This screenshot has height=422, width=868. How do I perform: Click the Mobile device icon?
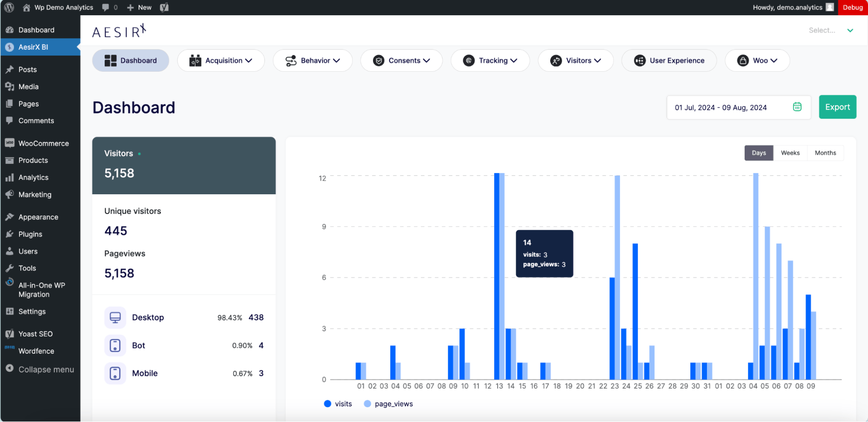click(x=115, y=373)
